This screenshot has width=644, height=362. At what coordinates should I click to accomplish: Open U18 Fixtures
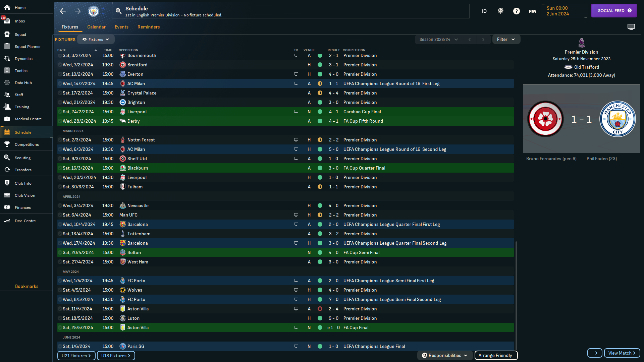coord(116,356)
